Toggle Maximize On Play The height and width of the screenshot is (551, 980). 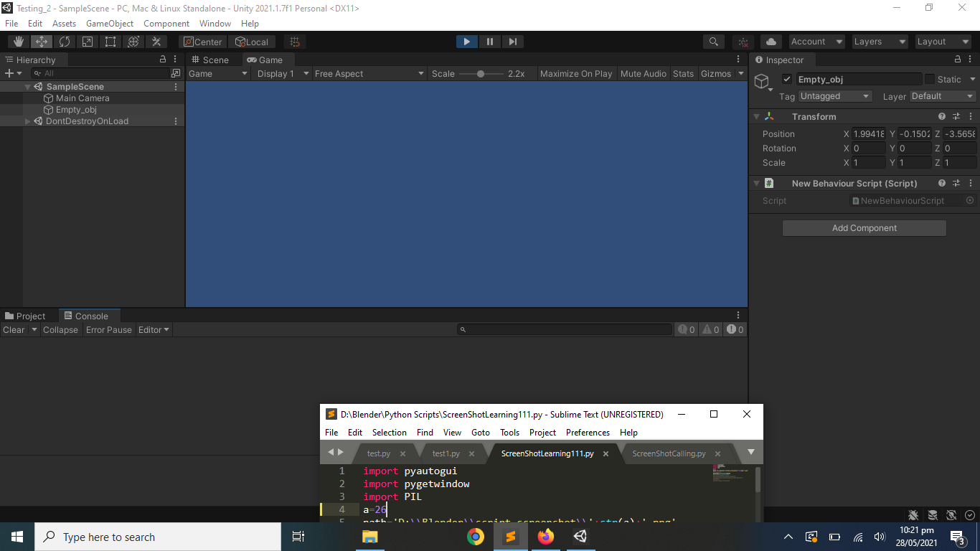(576, 74)
